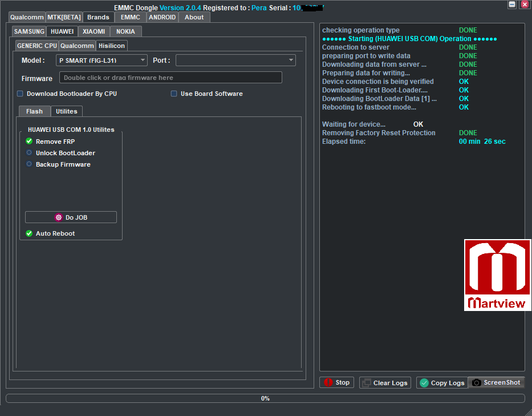Minimize the EMMC Dongle window
This screenshot has width=532, height=416.
512,5
